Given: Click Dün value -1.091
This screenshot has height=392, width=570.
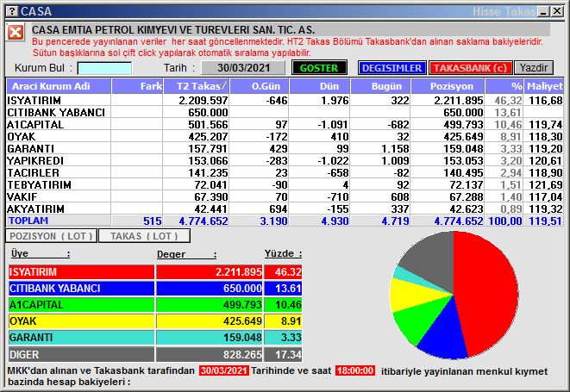Looking at the screenshot, I should click(334, 124).
